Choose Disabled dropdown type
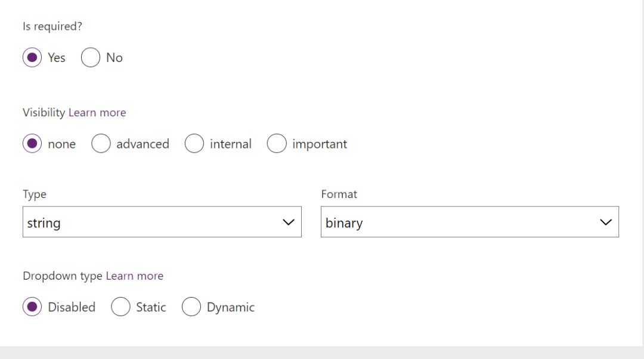 tap(32, 307)
